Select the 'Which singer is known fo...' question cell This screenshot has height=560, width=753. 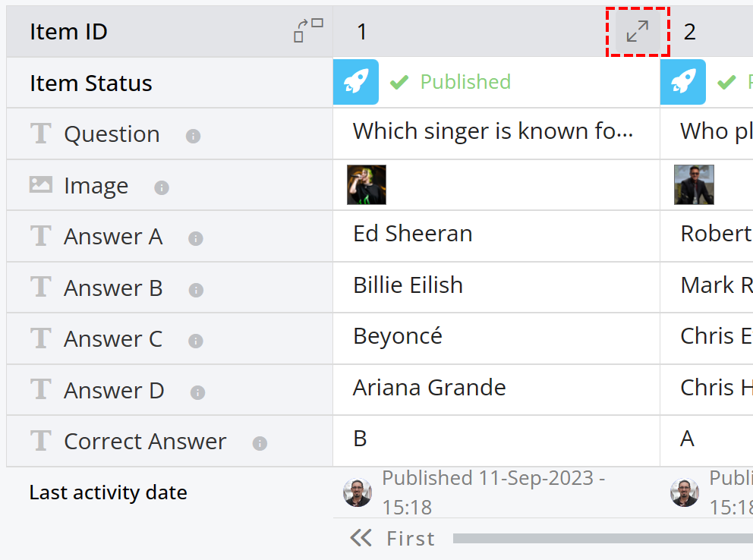[496, 134]
